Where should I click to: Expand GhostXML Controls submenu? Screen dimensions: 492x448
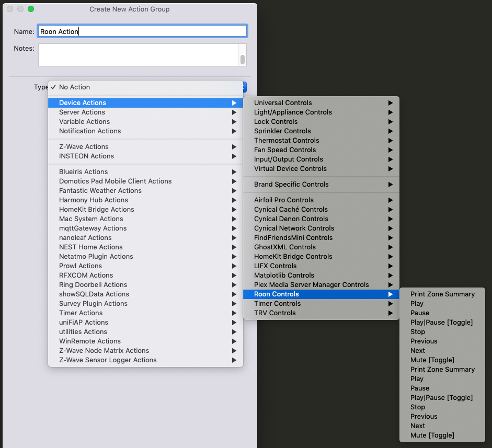click(x=322, y=247)
